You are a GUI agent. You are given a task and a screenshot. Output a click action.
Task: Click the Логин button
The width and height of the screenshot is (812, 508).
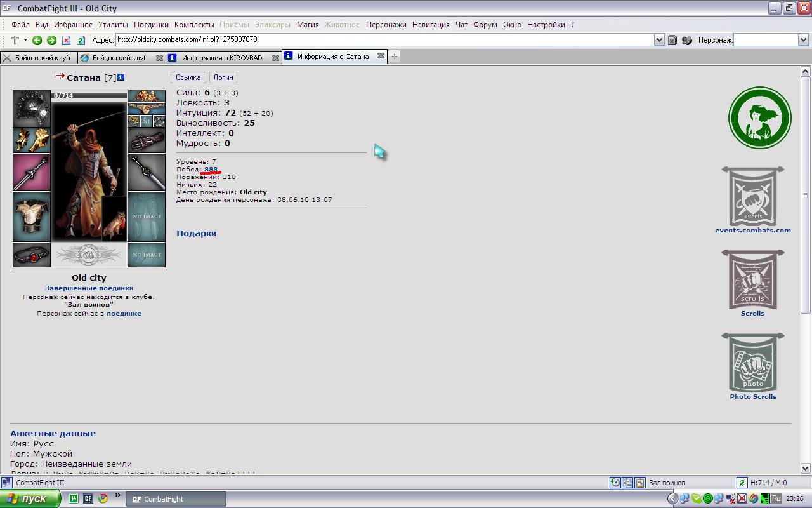tap(223, 77)
